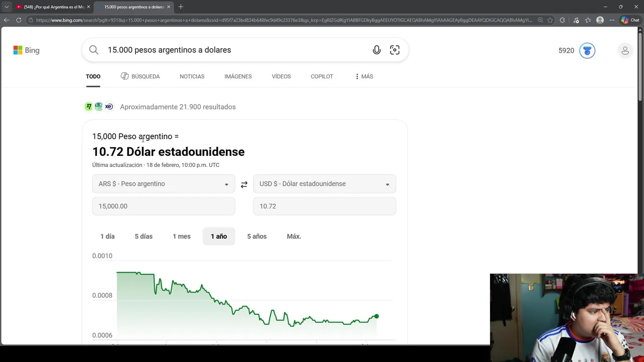The width and height of the screenshot is (644, 362).
Task: Open visual search camera icon
Action: coord(394,50)
